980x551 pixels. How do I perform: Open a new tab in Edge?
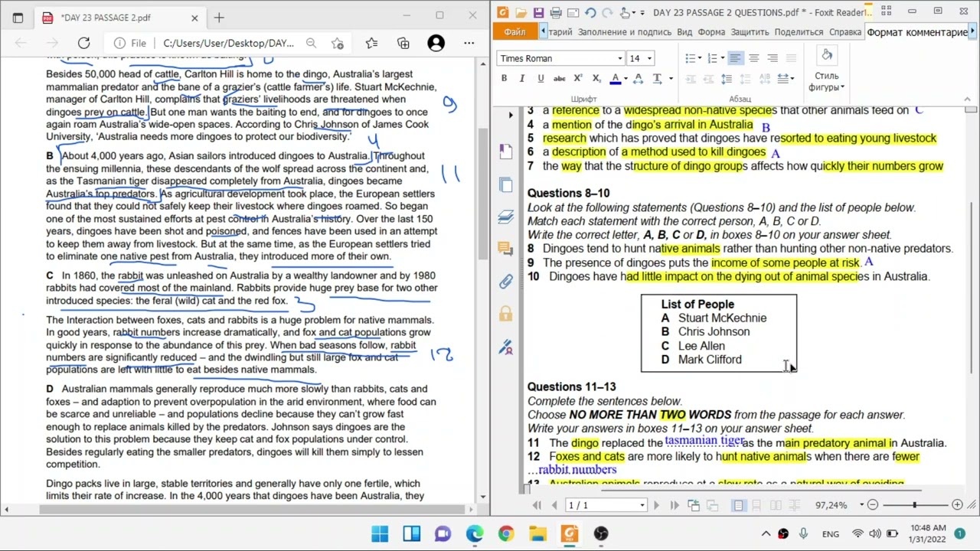click(219, 17)
